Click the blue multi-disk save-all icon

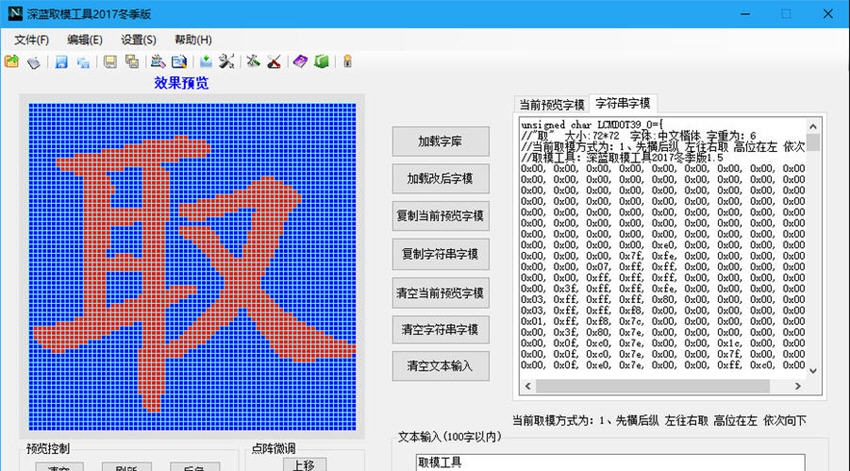point(83,62)
